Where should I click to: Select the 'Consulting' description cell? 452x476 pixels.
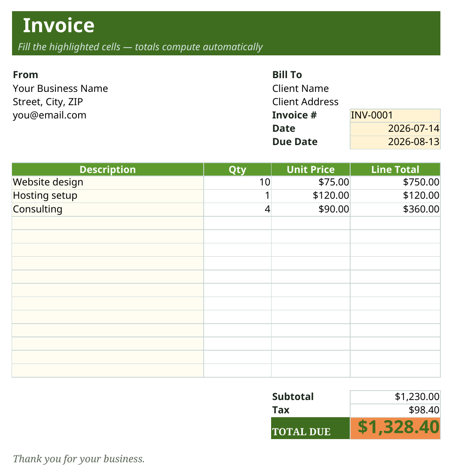[x=107, y=209]
